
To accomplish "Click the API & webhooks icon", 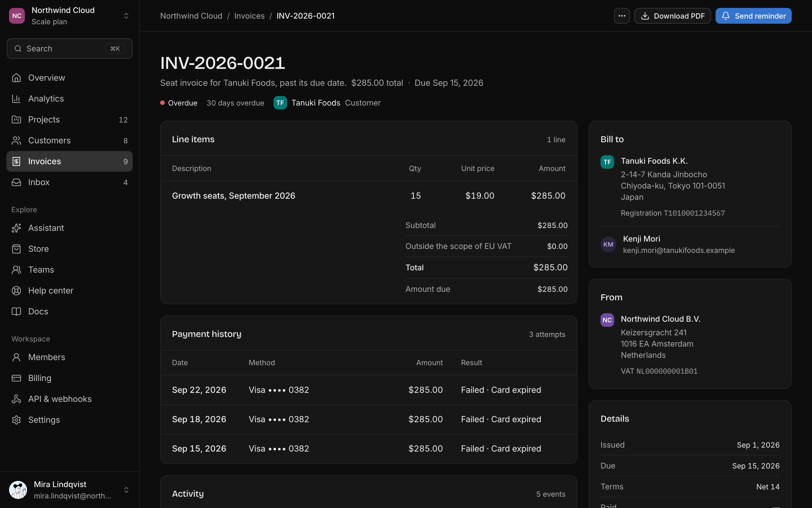I will pos(16,399).
